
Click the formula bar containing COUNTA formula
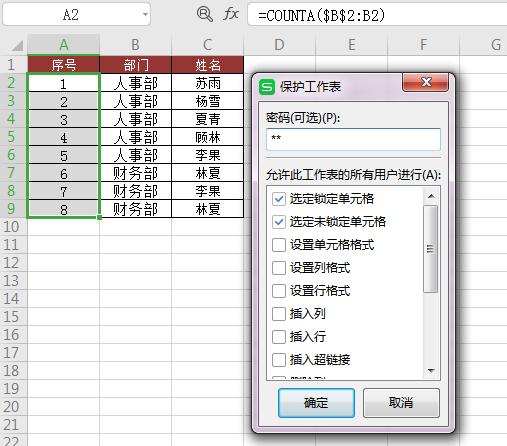click(377, 15)
